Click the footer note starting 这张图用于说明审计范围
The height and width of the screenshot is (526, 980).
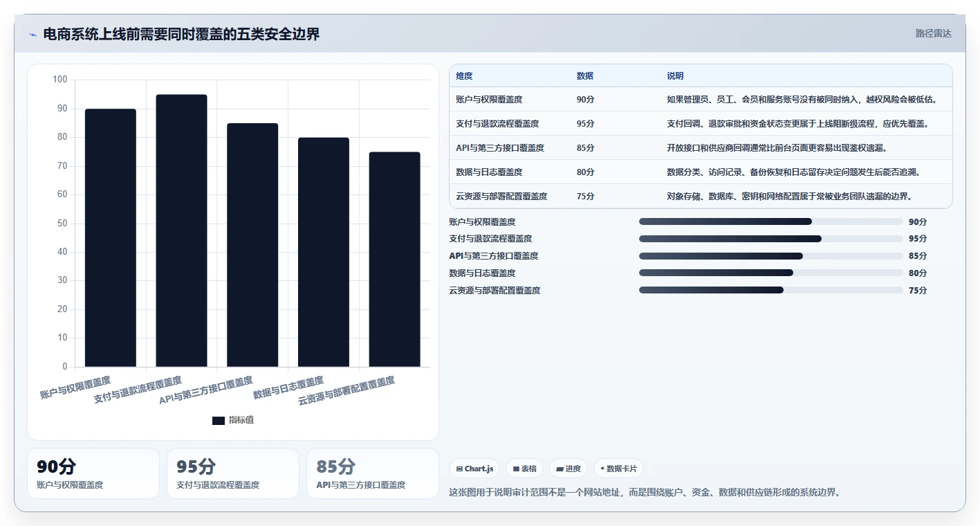(x=645, y=493)
